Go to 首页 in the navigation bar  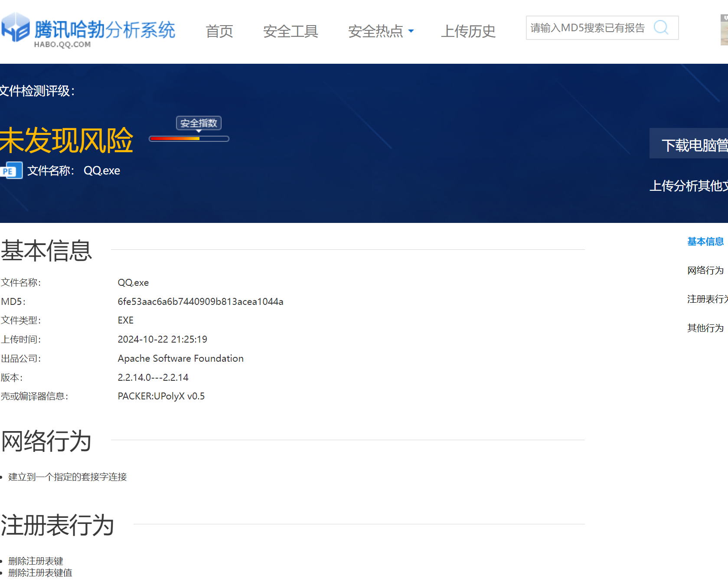click(219, 31)
